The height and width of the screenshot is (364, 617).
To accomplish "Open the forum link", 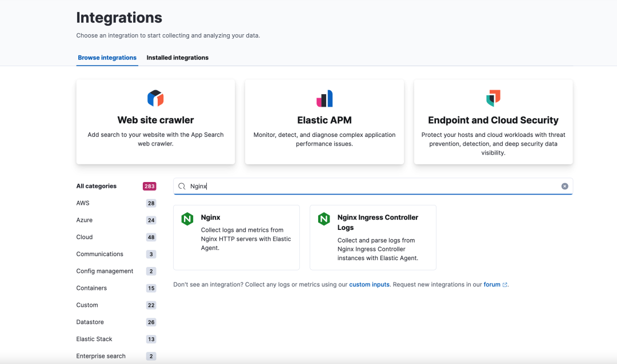I will (492, 284).
